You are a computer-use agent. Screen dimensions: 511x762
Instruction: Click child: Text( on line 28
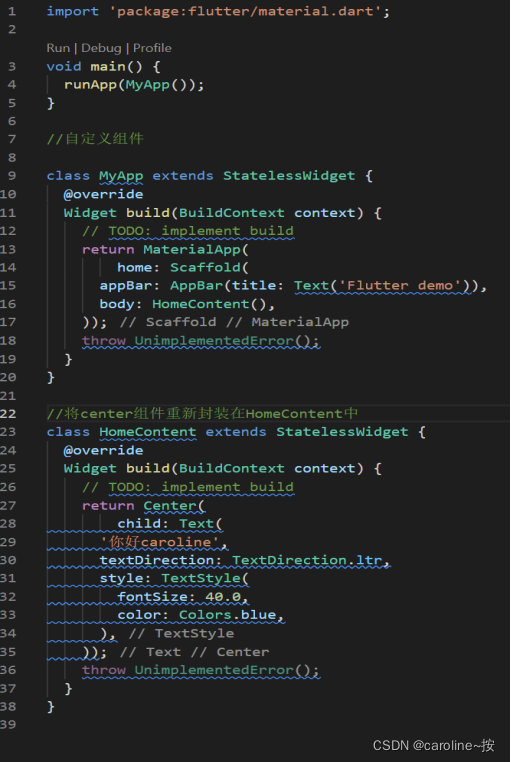click(x=170, y=524)
